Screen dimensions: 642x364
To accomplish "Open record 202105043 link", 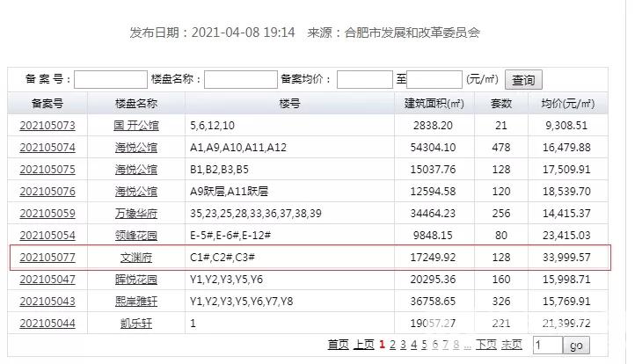I will click(x=47, y=302).
